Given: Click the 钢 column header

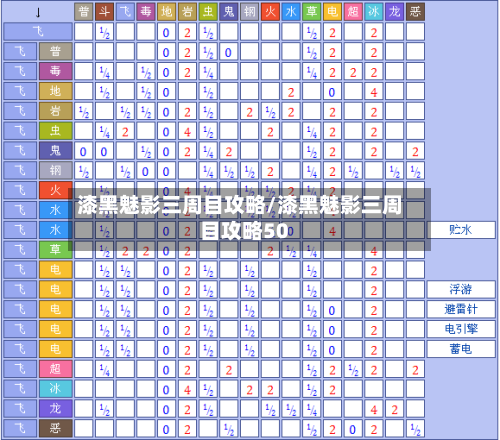Looking at the screenshot, I should coord(249,12).
